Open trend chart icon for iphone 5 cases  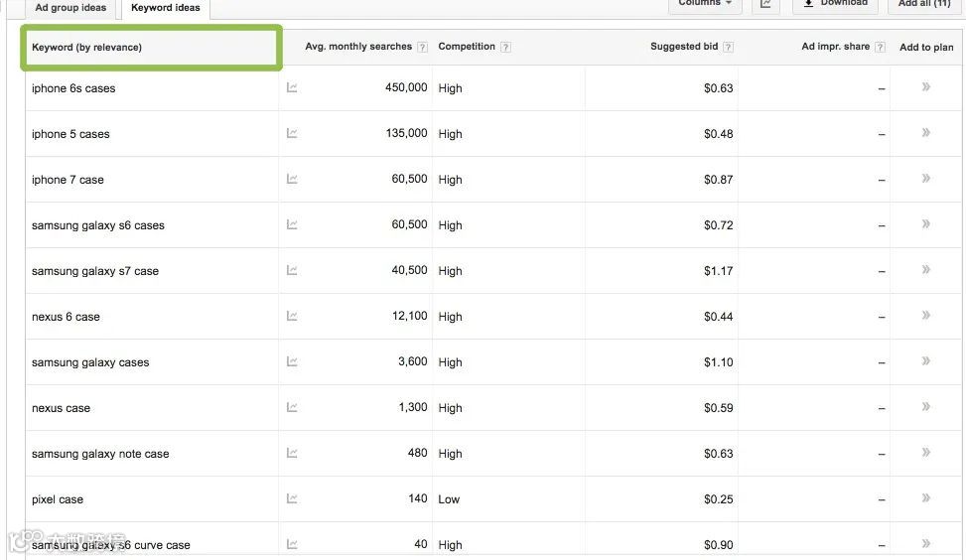(x=292, y=133)
